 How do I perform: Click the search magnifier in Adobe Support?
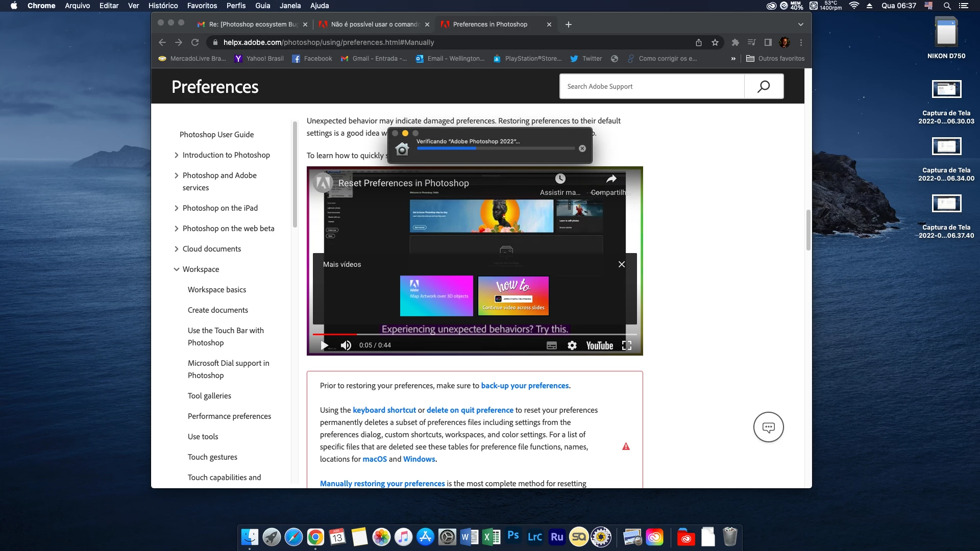click(x=764, y=86)
